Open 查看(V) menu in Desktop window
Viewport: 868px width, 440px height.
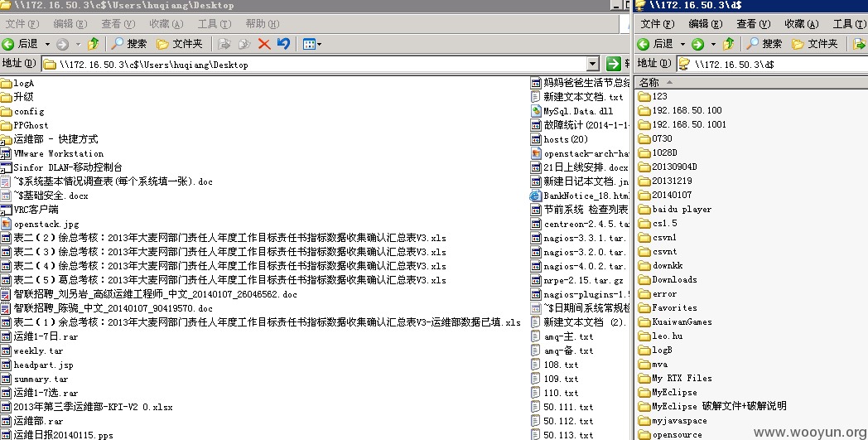coord(118,24)
